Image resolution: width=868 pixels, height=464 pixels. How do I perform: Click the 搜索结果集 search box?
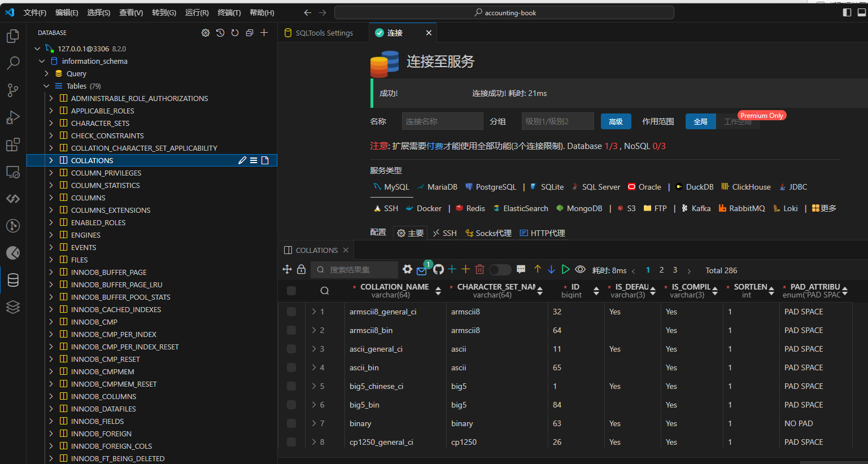click(354, 270)
